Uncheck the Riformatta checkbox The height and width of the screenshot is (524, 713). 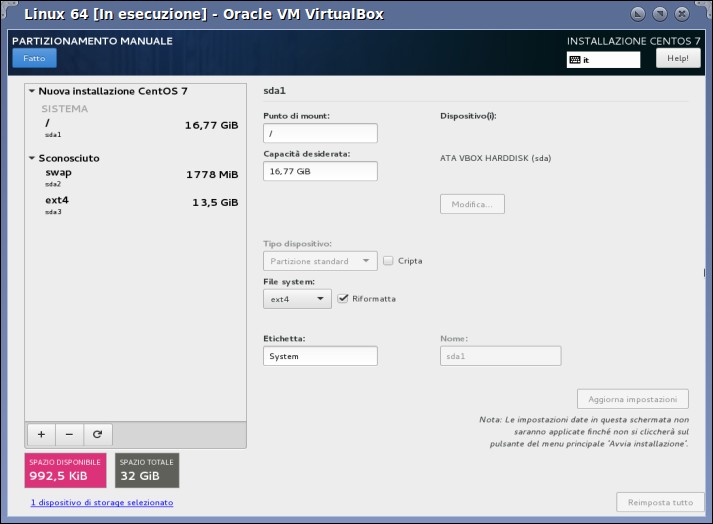343,298
